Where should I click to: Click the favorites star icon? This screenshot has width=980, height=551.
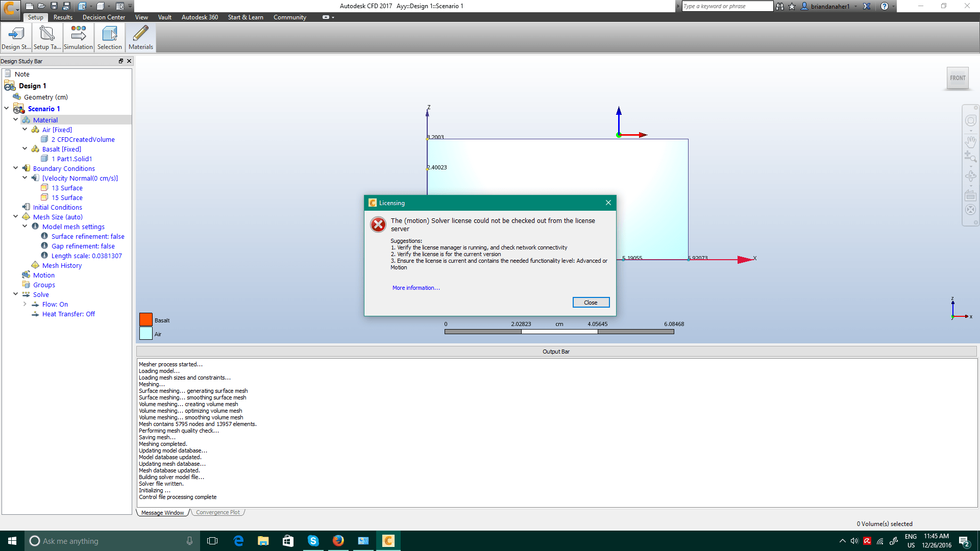tap(792, 6)
